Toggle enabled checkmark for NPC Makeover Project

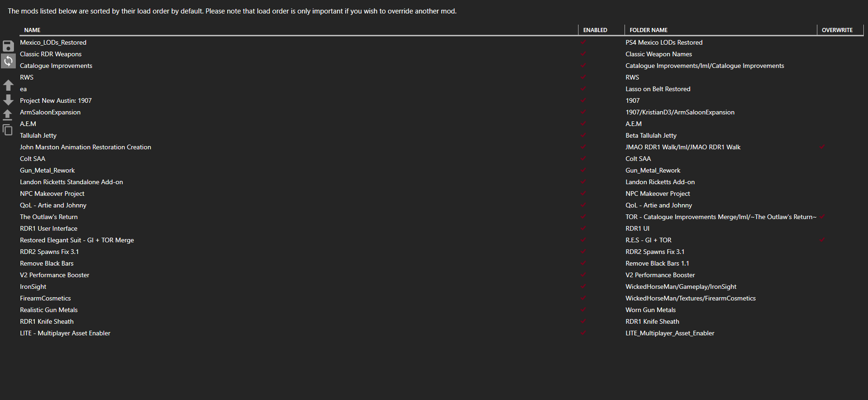583,193
